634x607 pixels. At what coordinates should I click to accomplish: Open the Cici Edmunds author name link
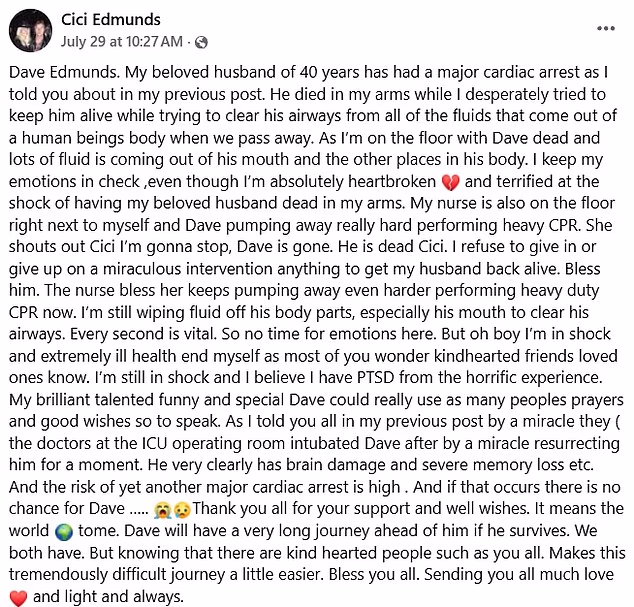click(110, 20)
